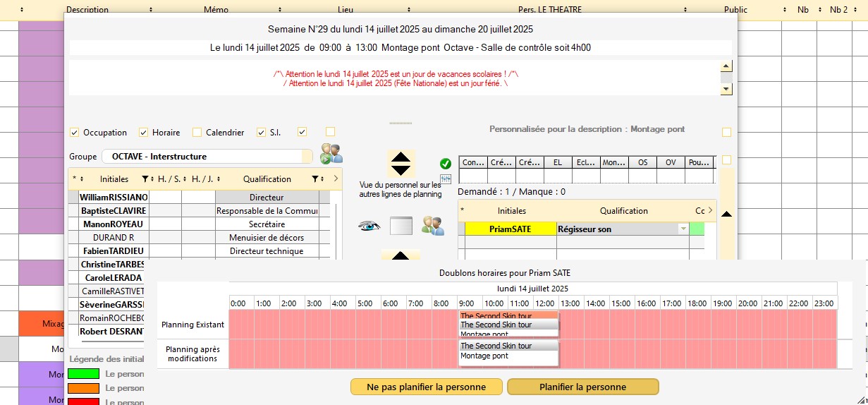Click the filter funnel on Initiales column

tap(145, 179)
